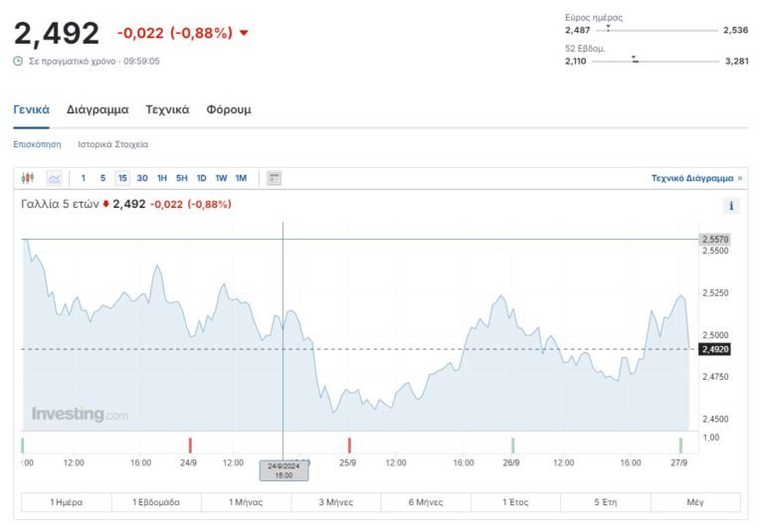Open the Φόρουμ tab
This screenshot has width=764, height=532.
coord(229,109)
